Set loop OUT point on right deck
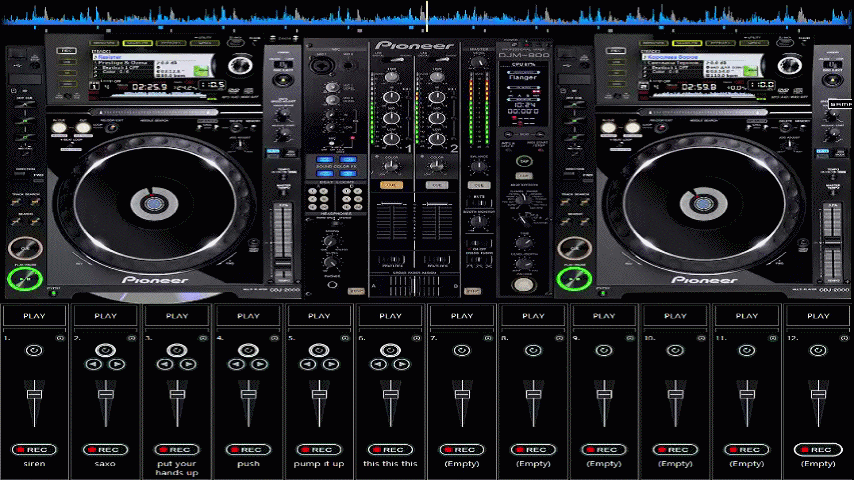This screenshot has height=480, width=854. click(632, 129)
